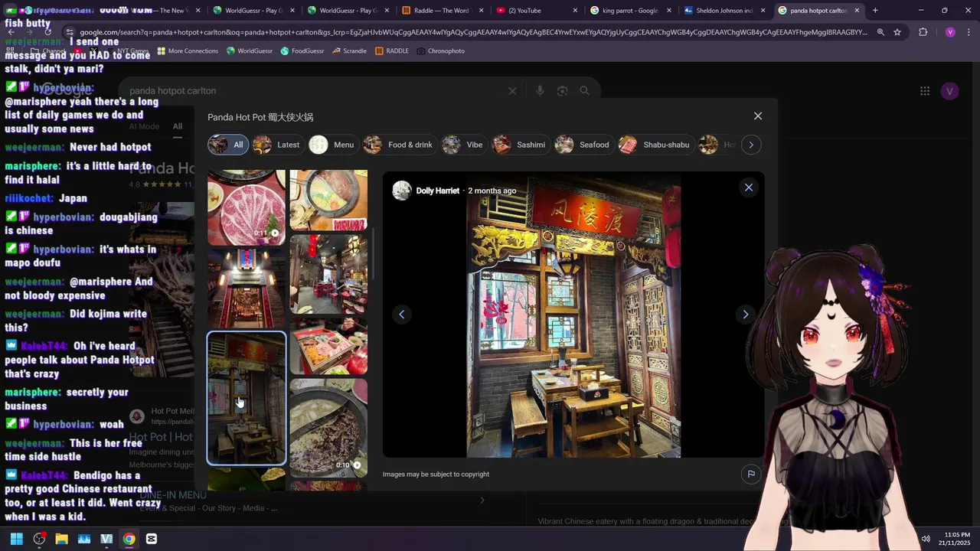Open the Chronophoto bookmark

(441, 51)
